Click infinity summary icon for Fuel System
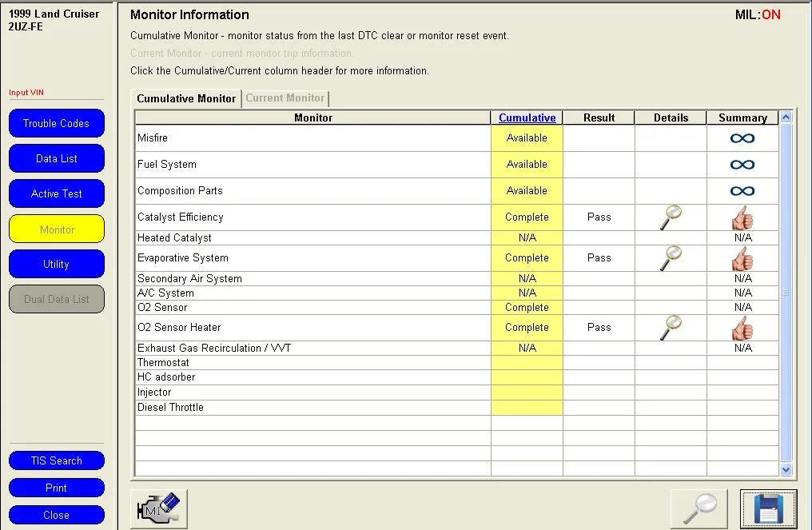This screenshot has width=812, height=530. coord(742,165)
